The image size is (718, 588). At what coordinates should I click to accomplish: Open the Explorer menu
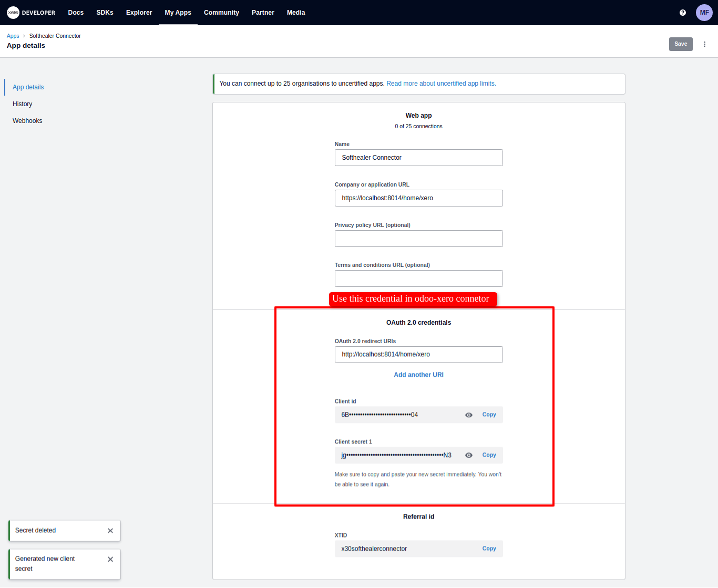tap(139, 13)
